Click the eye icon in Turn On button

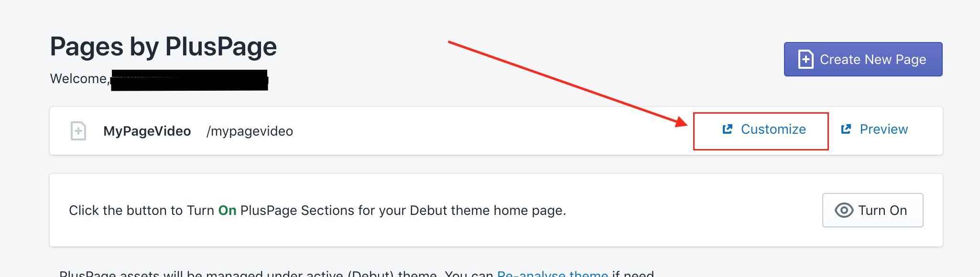coord(844,210)
